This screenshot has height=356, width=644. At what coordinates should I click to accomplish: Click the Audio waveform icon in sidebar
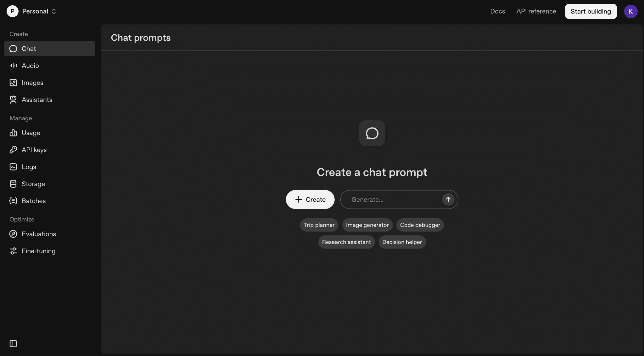pos(13,66)
